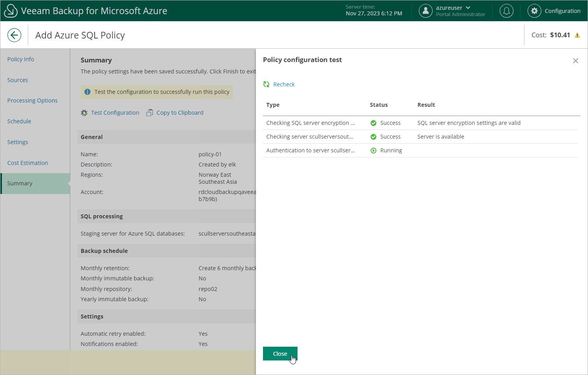Click the 'Running' status text
The height and width of the screenshot is (375, 588).
pyautogui.click(x=391, y=150)
